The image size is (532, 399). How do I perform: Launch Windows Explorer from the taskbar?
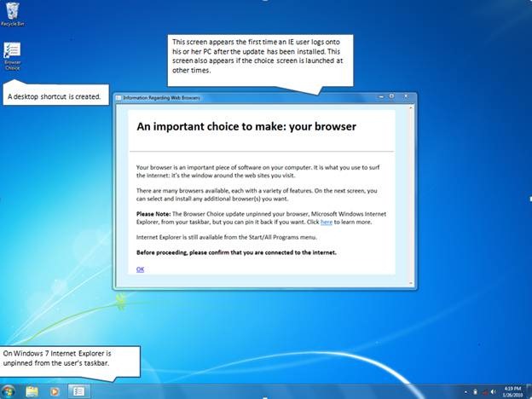click(x=32, y=392)
